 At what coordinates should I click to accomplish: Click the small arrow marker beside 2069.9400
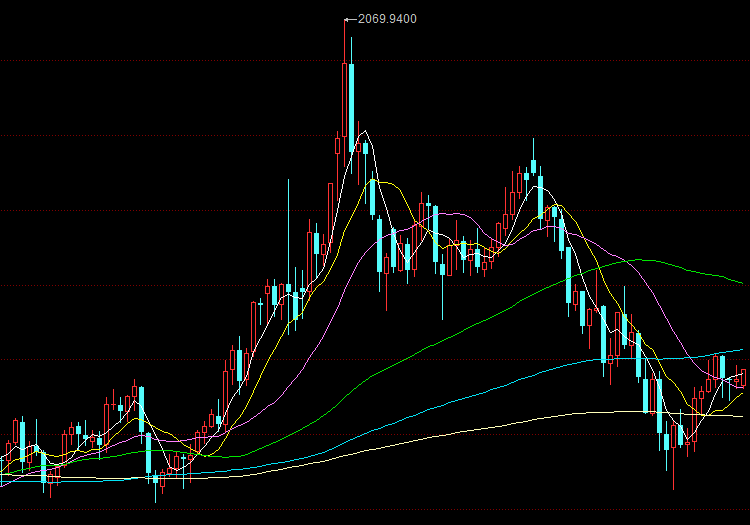pos(351,20)
